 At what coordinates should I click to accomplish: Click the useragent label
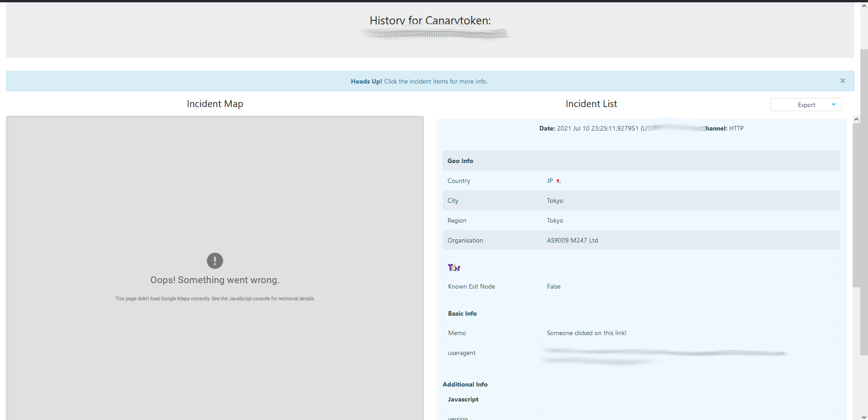coord(462,353)
